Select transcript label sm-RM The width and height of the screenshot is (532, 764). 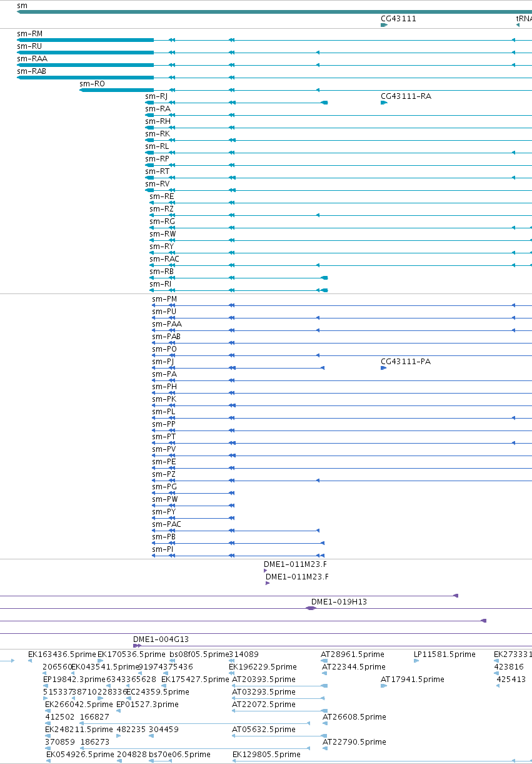click(x=29, y=34)
